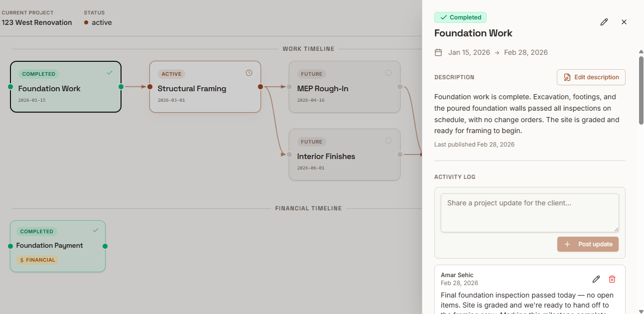Click the DESCRIPTION section label
Screen dimensions: 644x314
coord(454,77)
